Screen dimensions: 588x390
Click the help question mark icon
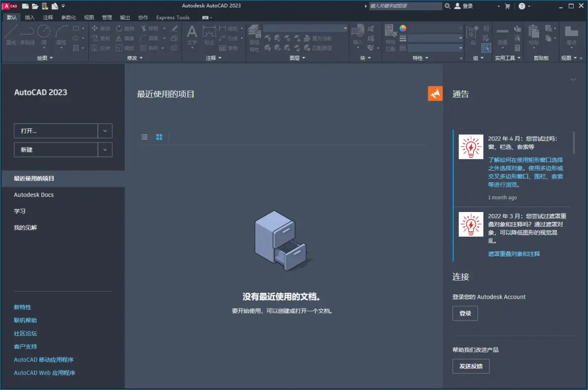(x=521, y=6)
